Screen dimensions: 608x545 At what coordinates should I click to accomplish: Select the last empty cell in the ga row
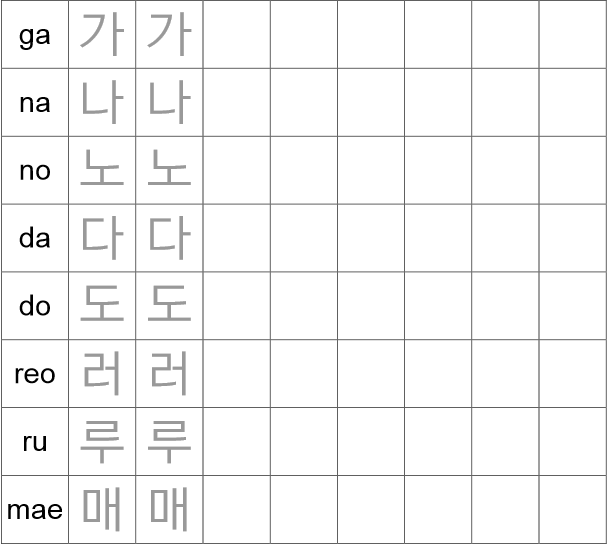(x=573, y=34)
